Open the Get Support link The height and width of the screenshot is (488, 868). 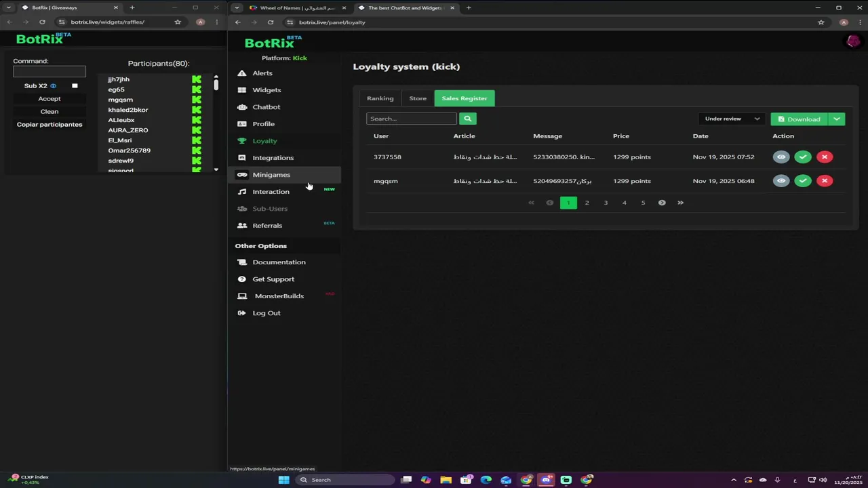pos(273,279)
